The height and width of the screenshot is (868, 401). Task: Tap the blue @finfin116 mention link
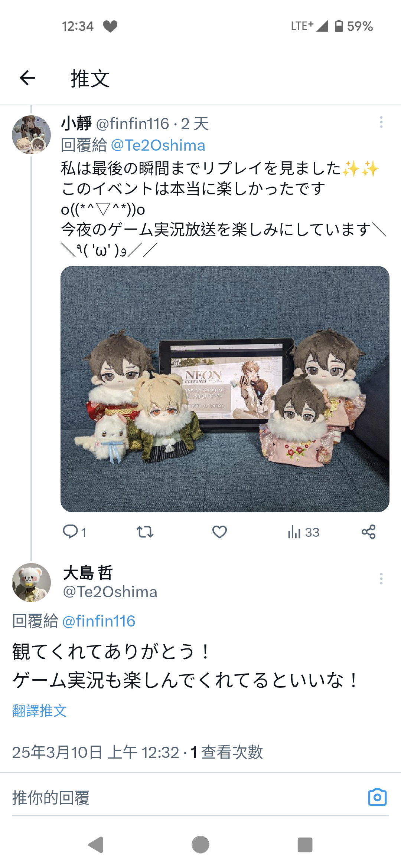pyautogui.click(x=99, y=621)
